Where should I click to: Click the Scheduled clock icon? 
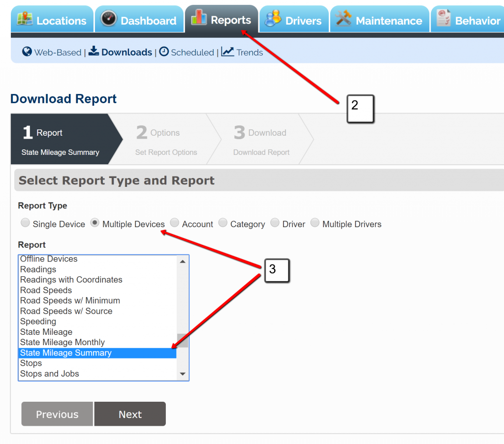coord(164,51)
